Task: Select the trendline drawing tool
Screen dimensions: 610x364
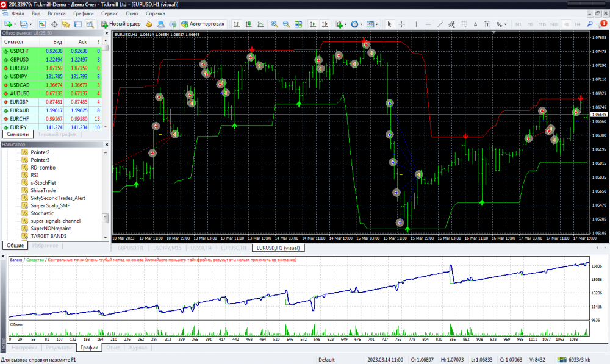Action: 440,24
